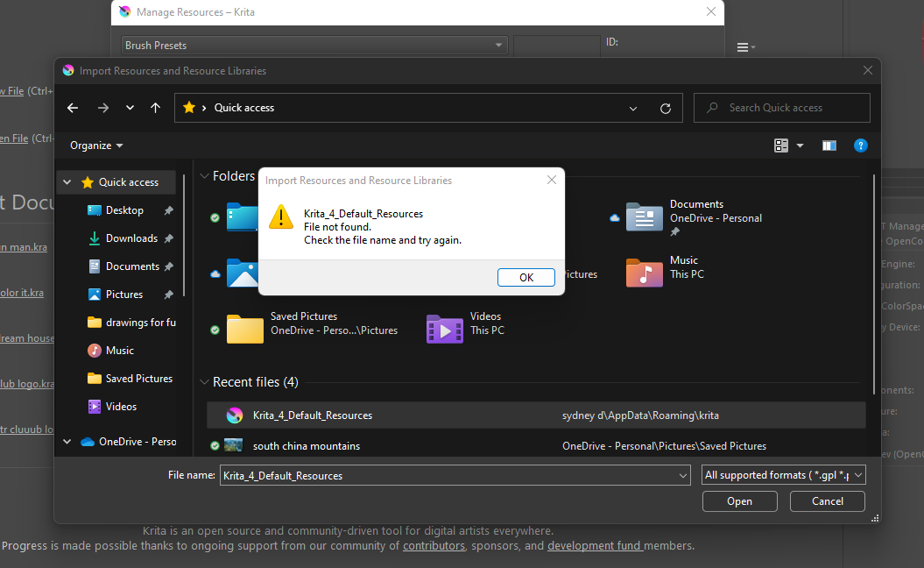
Task: Toggle the preview pane icon
Action: [829, 146]
